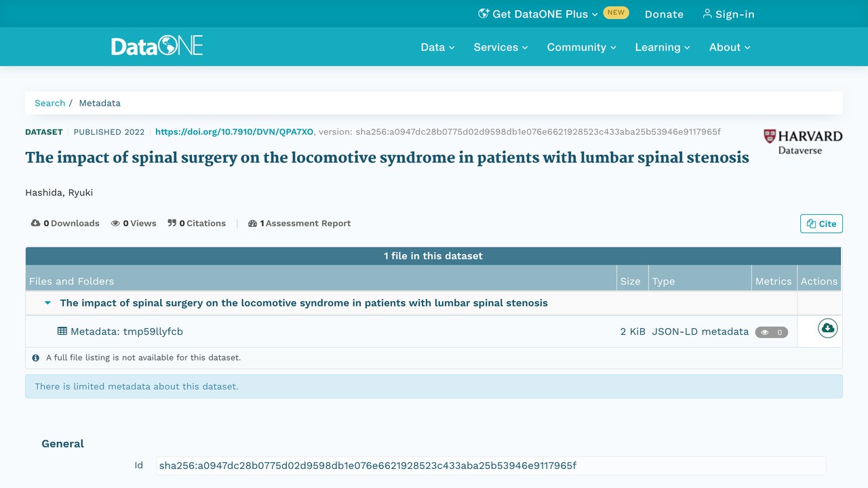Open the 1 Assessment Report link
This screenshot has height=488, width=868.
pyautogui.click(x=300, y=223)
